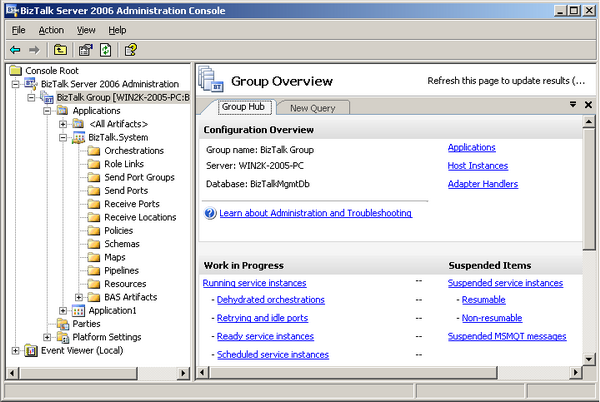
Task: Select the Maps tree item
Action: point(115,257)
